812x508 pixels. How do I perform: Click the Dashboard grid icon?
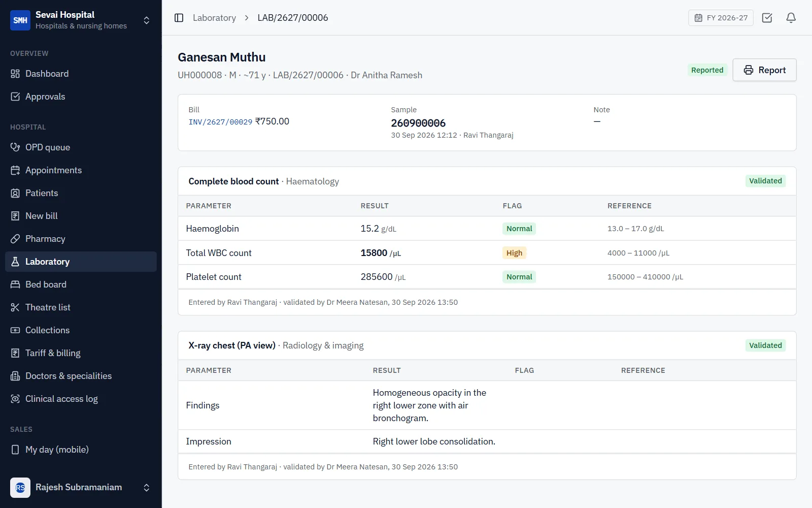(15, 74)
